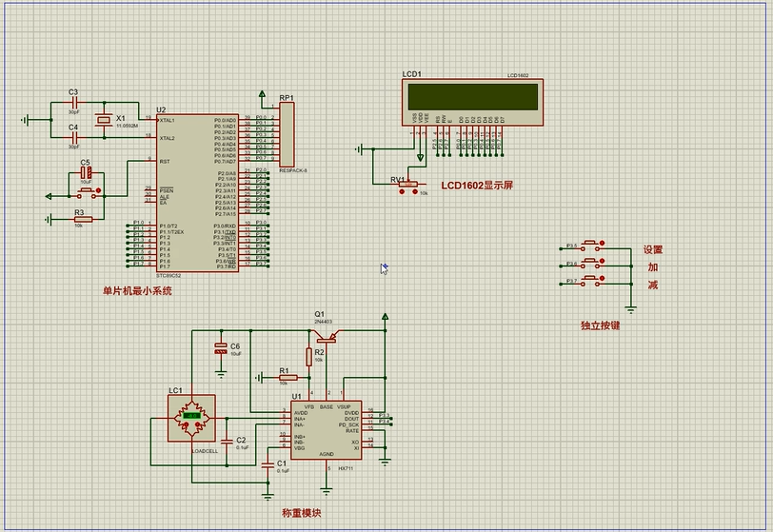Screen dimensions: 773x532
Task: Click the 称重模块 text label
Action: click(x=301, y=514)
